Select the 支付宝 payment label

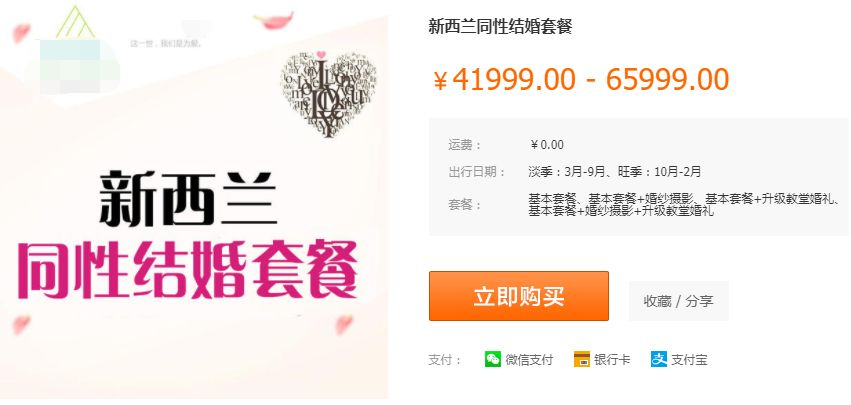point(689,360)
